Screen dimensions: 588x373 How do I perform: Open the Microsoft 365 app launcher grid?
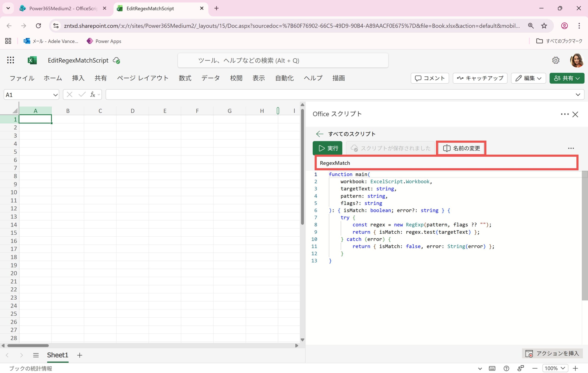pyautogui.click(x=10, y=60)
